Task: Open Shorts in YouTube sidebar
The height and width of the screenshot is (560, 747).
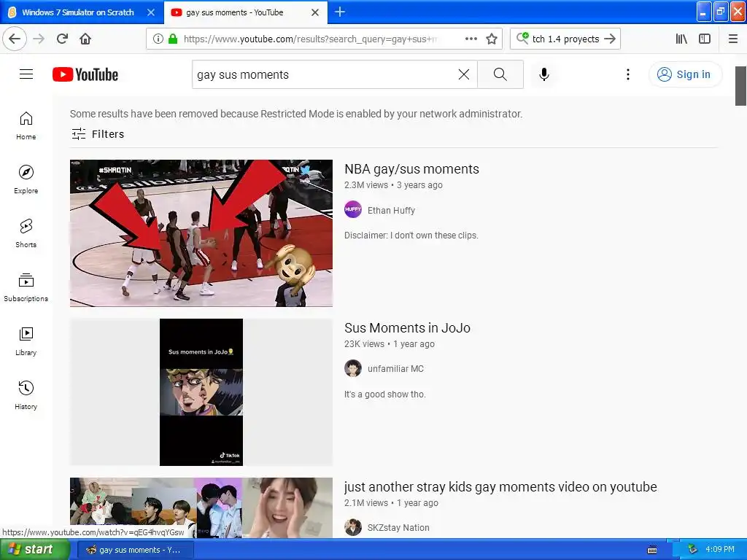Action: tap(26, 233)
